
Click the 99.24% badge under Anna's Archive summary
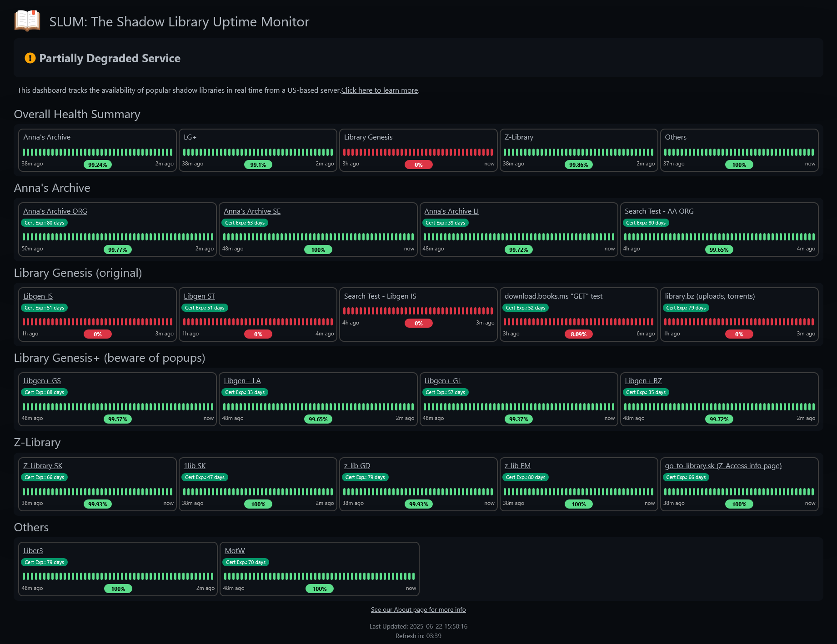98,165
